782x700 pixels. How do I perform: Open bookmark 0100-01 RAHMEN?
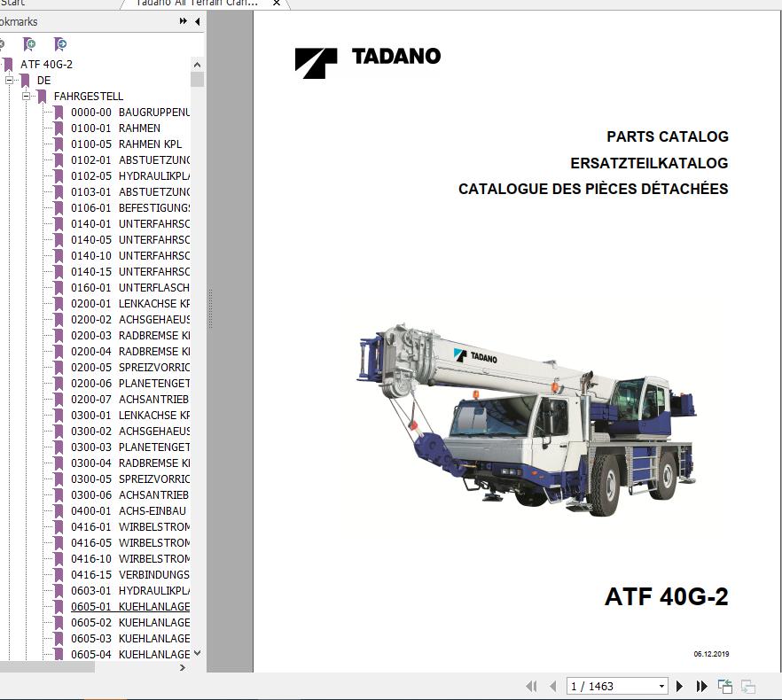115,128
